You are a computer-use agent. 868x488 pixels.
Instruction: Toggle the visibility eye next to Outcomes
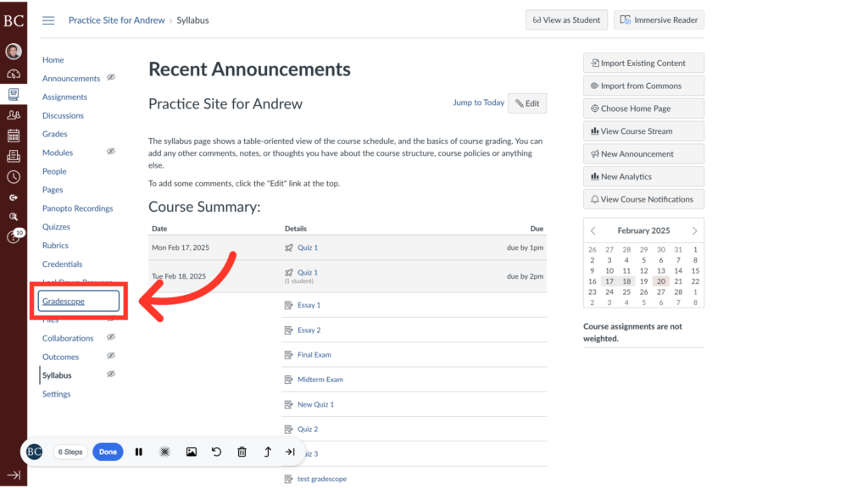tap(110, 357)
